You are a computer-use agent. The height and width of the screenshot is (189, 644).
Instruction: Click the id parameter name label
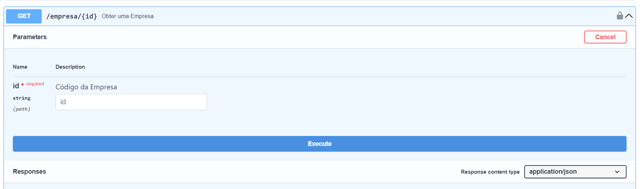pos(16,86)
